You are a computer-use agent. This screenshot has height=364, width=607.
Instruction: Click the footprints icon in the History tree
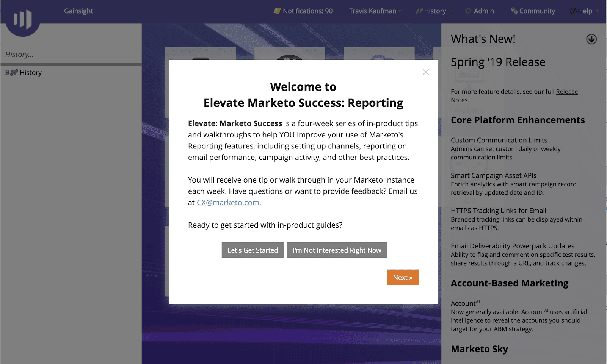tap(14, 72)
